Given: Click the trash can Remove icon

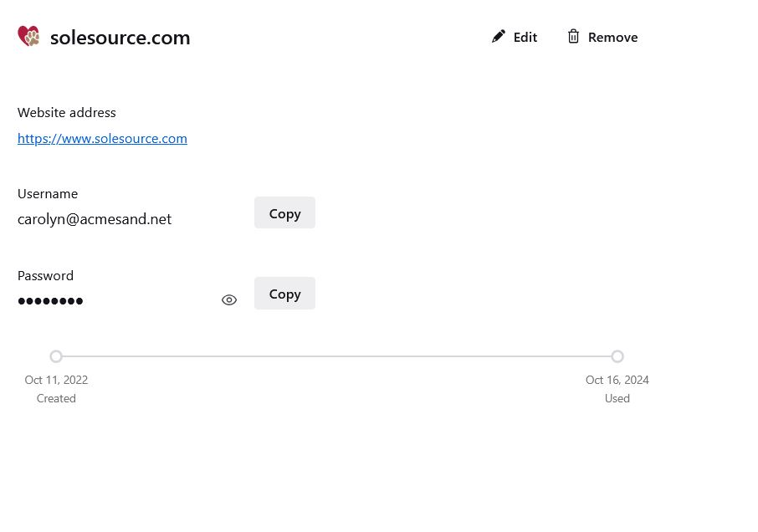Looking at the screenshot, I should 573,36.
